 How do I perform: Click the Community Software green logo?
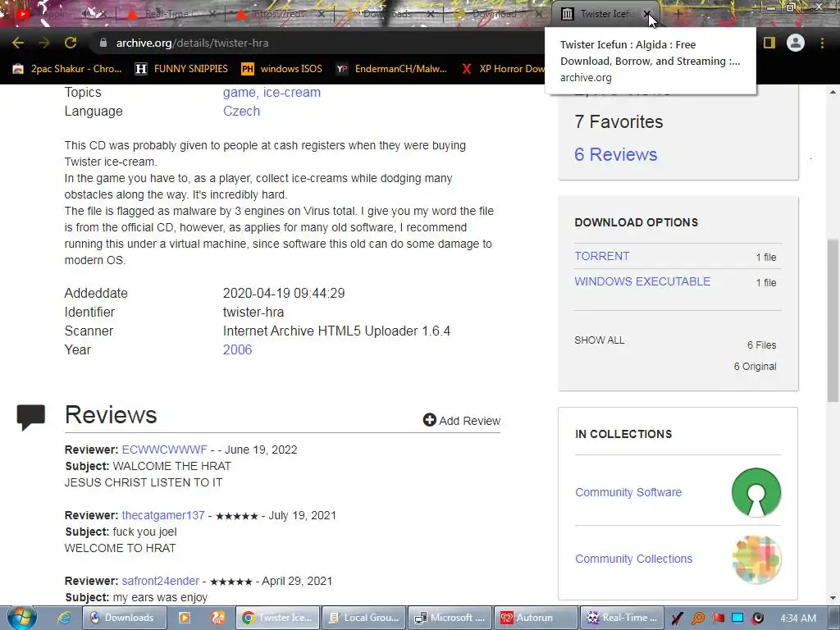756,492
